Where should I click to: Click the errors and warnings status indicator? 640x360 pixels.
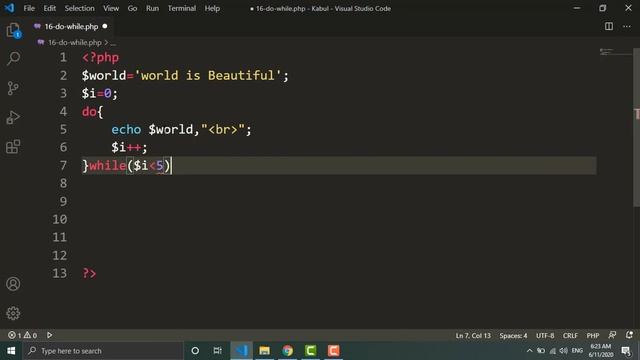pos(22,335)
